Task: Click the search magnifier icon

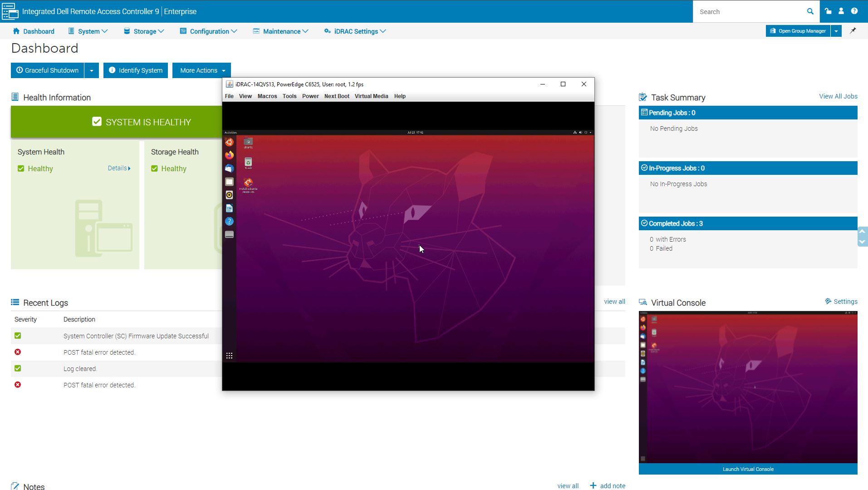Action: [810, 11]
